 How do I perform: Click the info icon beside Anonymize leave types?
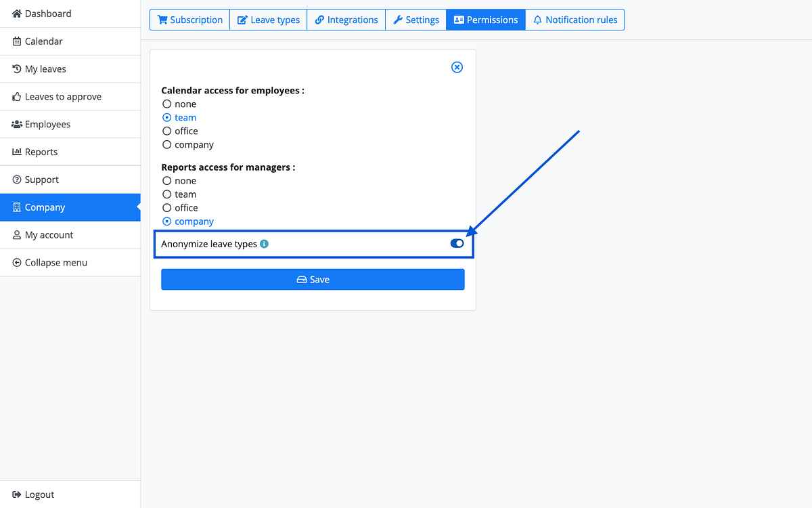pyautogui.click(x=264, y=244)
